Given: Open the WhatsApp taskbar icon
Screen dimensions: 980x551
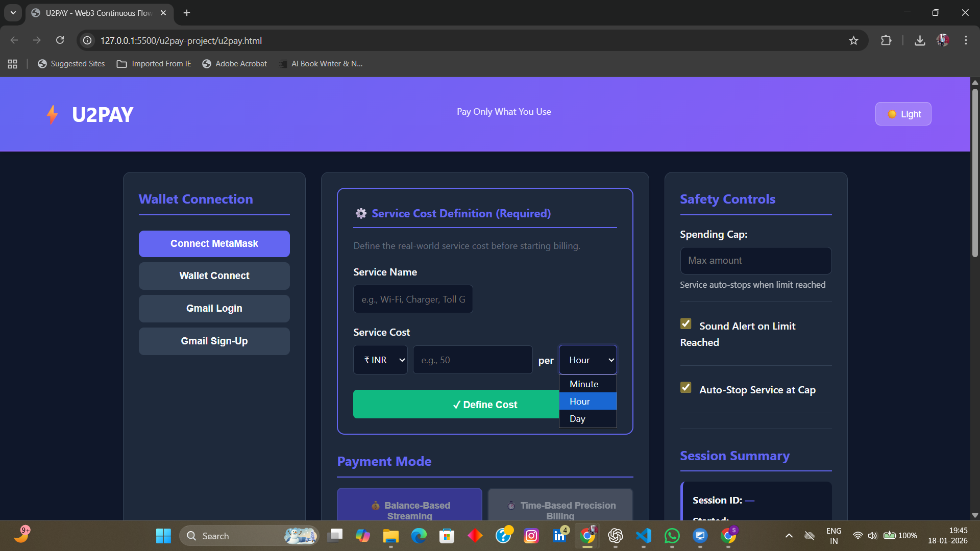Looking at the screenshot, I should [672, 535].
